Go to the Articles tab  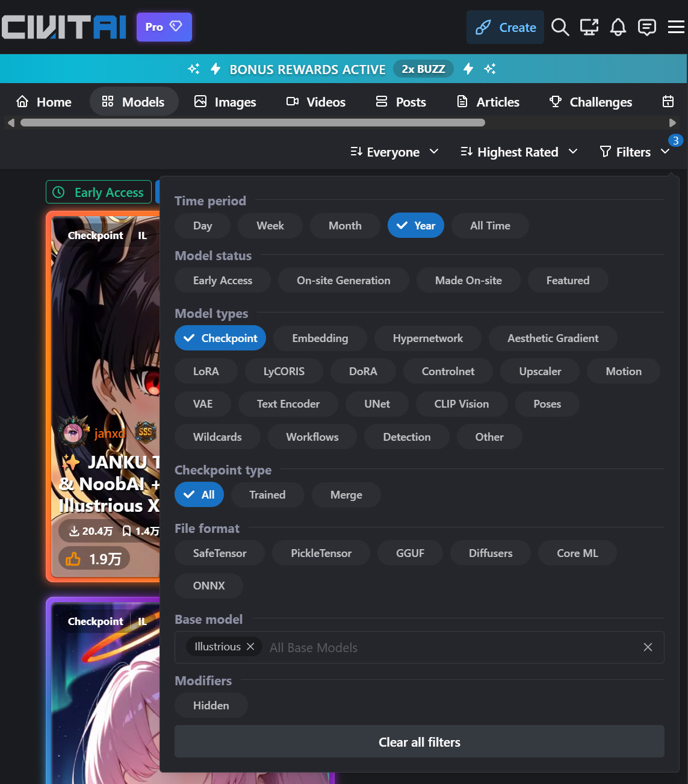coord(488,102)
